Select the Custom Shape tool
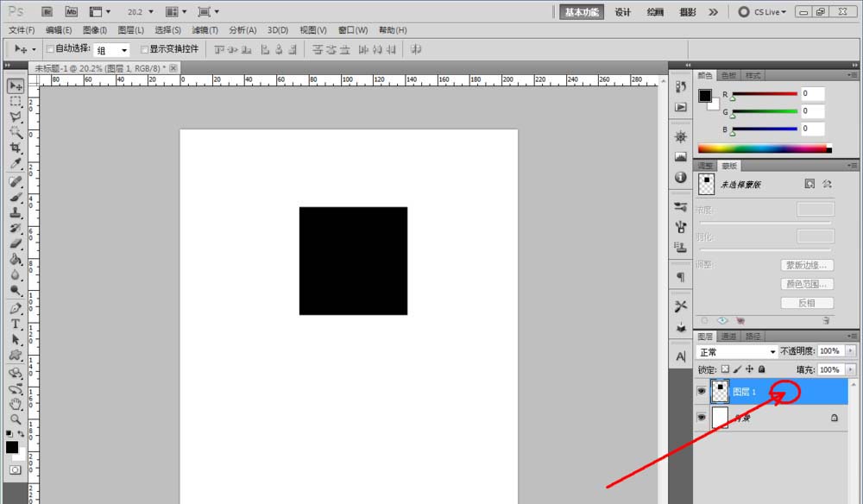This screenshot has width=863, height=504. (16, 355)
